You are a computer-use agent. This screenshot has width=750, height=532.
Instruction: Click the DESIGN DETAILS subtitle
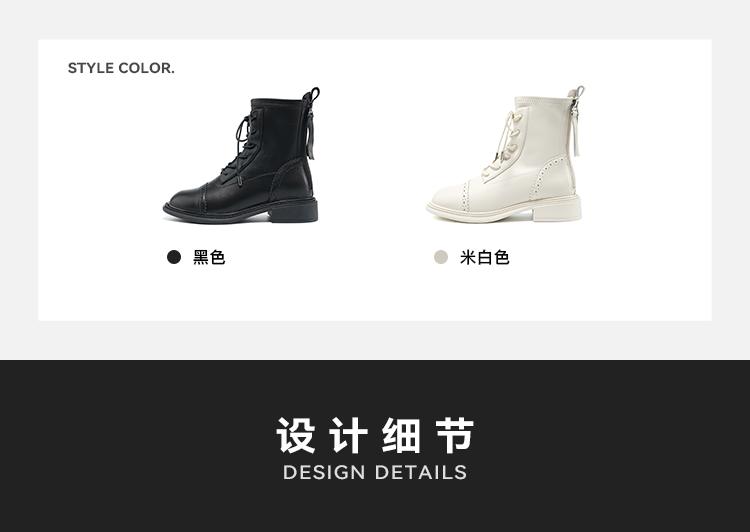(375, 473)
